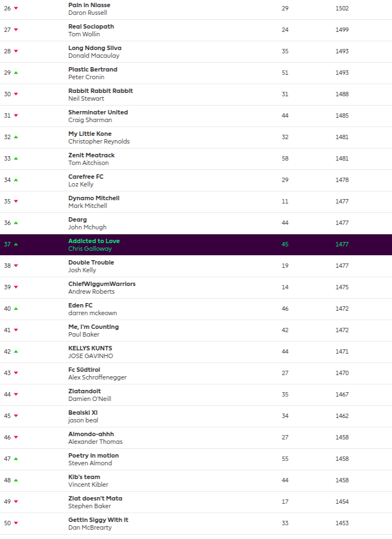Click the up arrow next to rank 40

tap(16, 309)
